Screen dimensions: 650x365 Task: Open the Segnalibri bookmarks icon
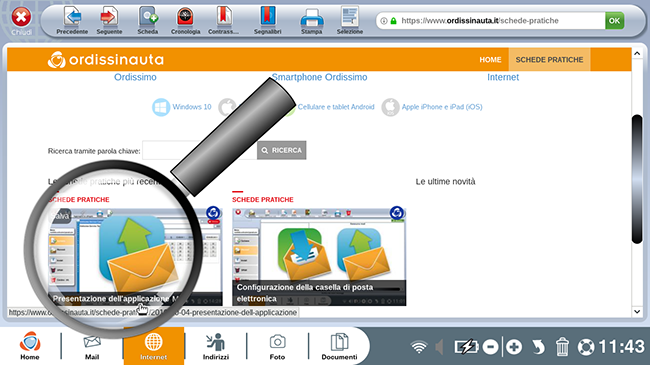tap(267, 17)
